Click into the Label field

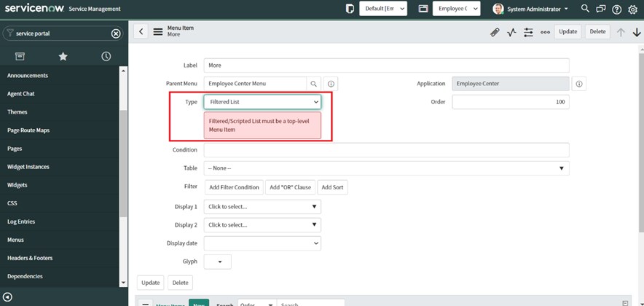387,66
